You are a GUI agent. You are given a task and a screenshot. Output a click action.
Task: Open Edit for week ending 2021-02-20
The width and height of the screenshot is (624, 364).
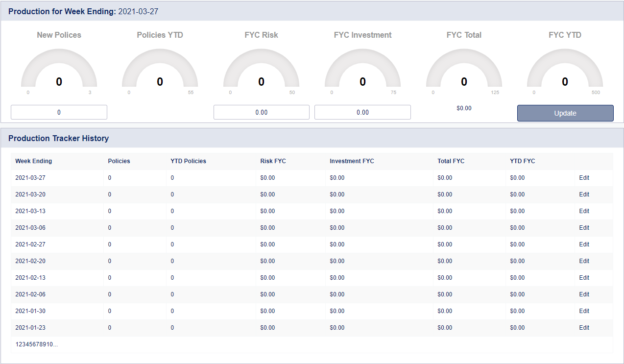coord(584,261)
